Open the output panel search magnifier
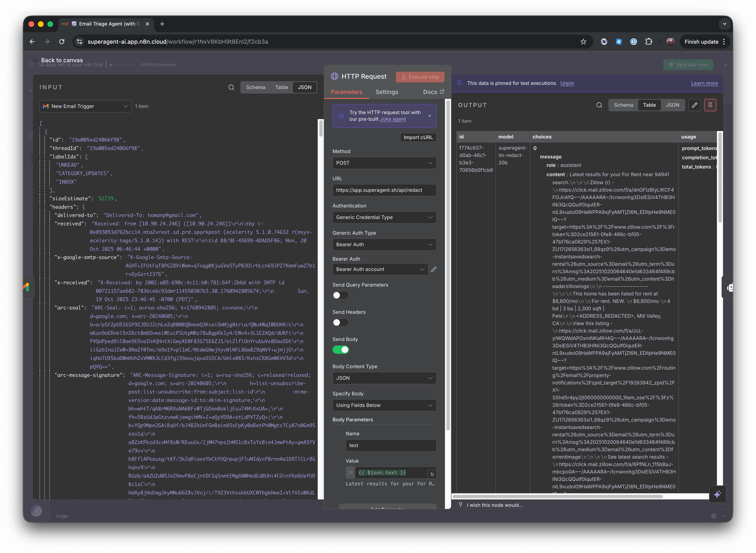The image size is (756, 553). [x=599, y=105]
